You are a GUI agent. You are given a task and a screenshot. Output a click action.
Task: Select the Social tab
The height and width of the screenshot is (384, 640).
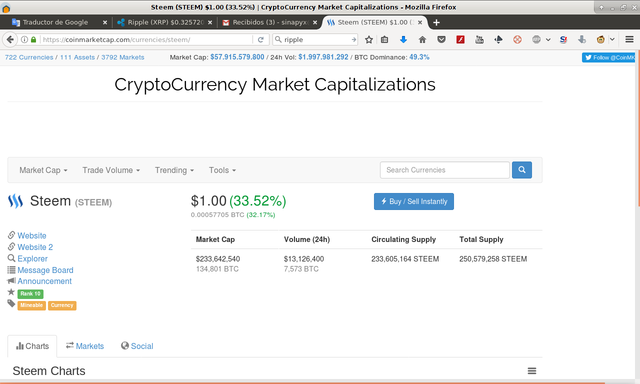click(137, 346)
